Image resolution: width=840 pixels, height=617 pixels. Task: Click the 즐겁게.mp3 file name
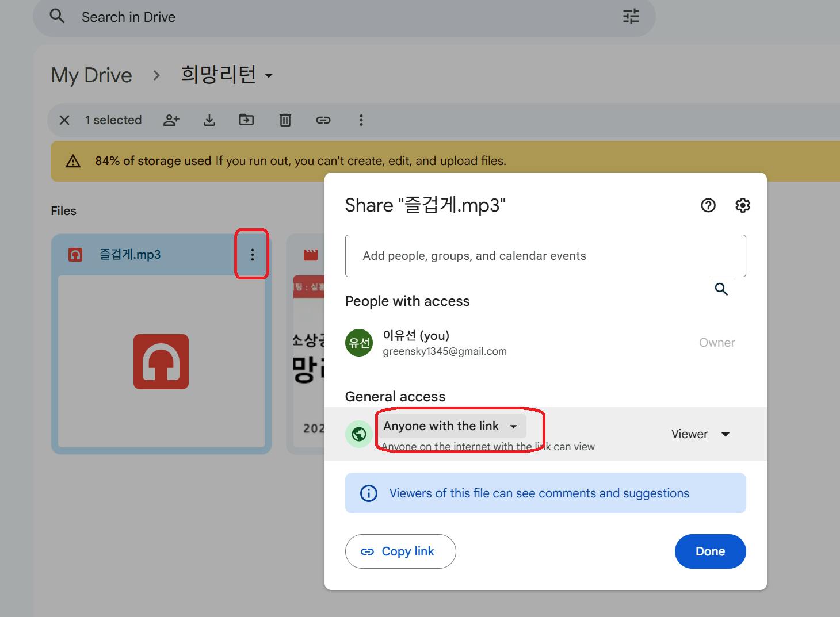(130, 254)
